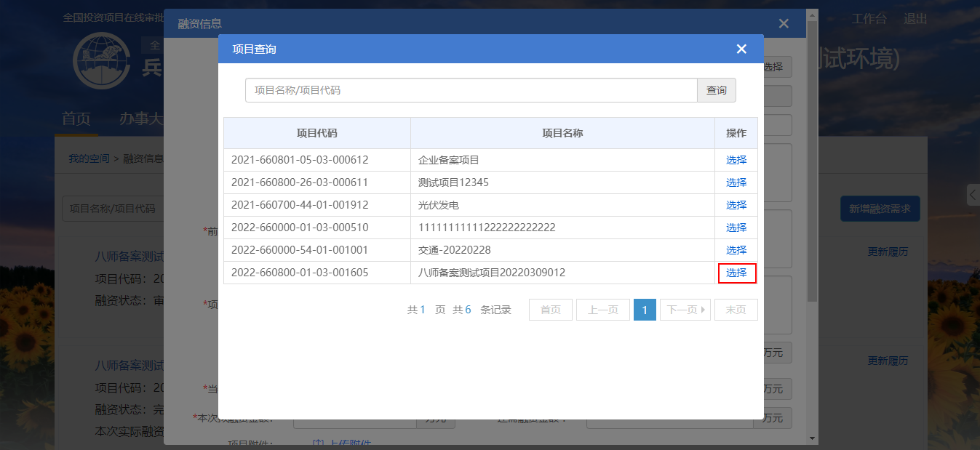Image resolution: width=980 pixels, height=450 pixels.
Task: Open 工作台 in the top bar
Action: click(869, 19)
